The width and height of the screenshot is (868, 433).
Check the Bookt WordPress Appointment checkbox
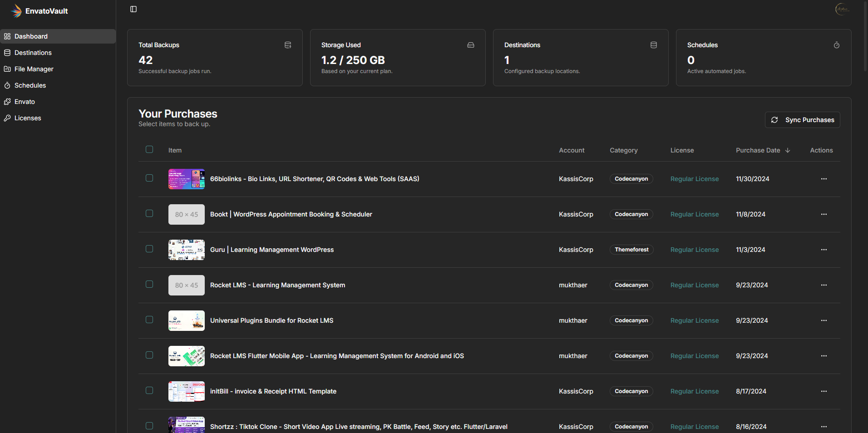point(149,213)
